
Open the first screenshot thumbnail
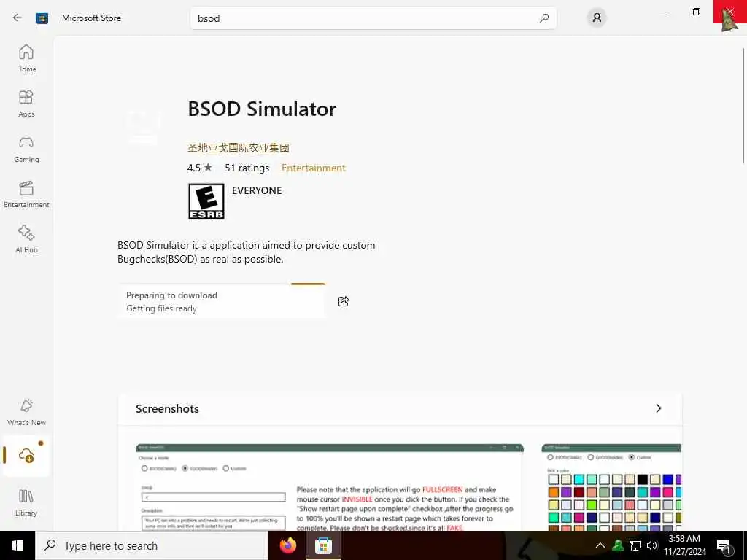330,487
